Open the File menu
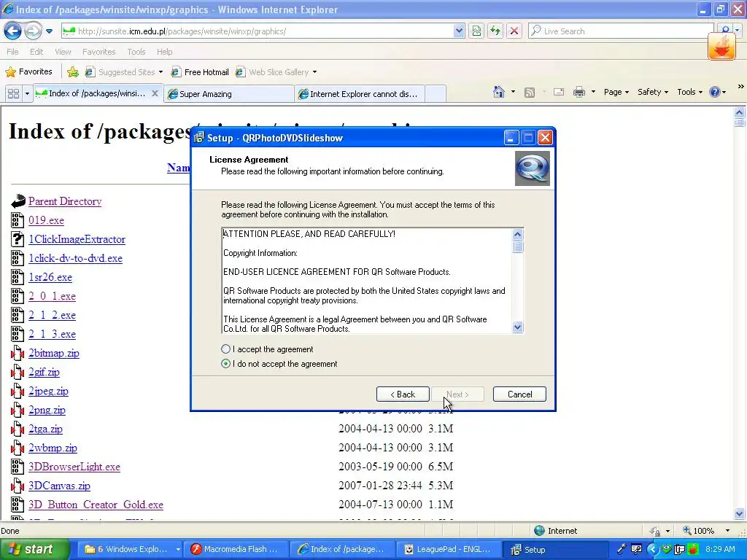 coord(12,52)
